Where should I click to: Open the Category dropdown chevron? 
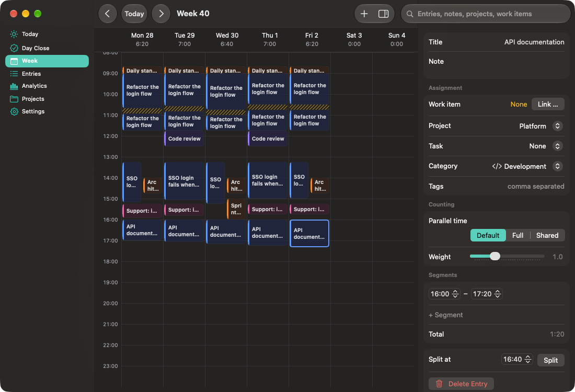tap(557, 166)
